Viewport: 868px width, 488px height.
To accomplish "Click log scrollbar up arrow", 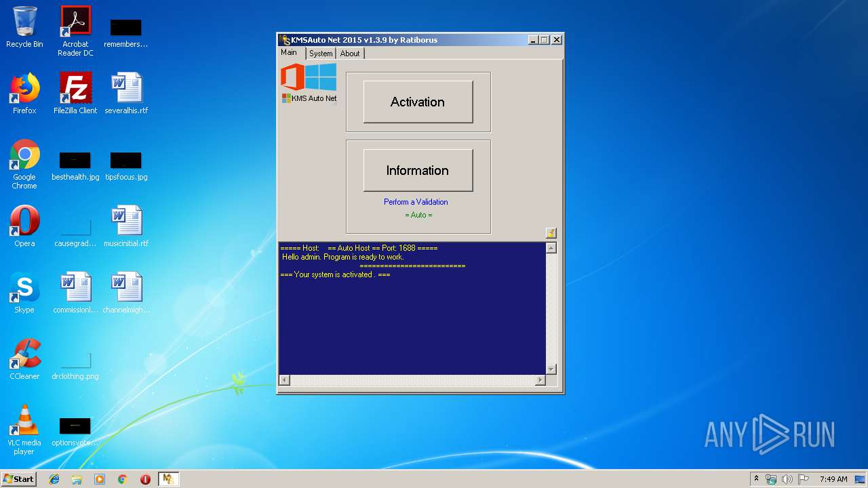I will 551,248.
